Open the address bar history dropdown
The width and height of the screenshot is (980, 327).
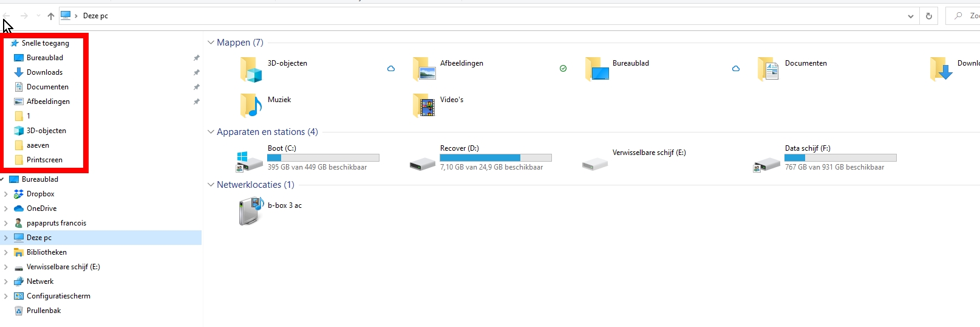point(910,16)
